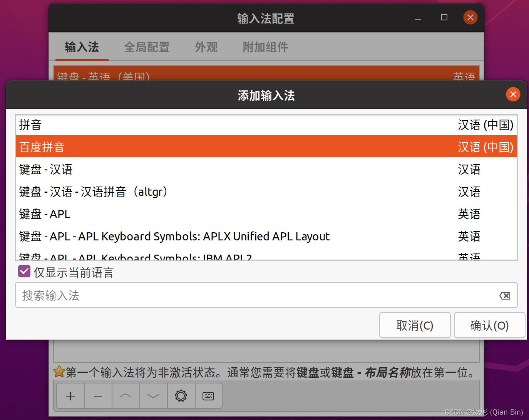Screen dimensions: 529x420
Task: Select the 拼音 input method row
Action: click(x=266, y=125)
